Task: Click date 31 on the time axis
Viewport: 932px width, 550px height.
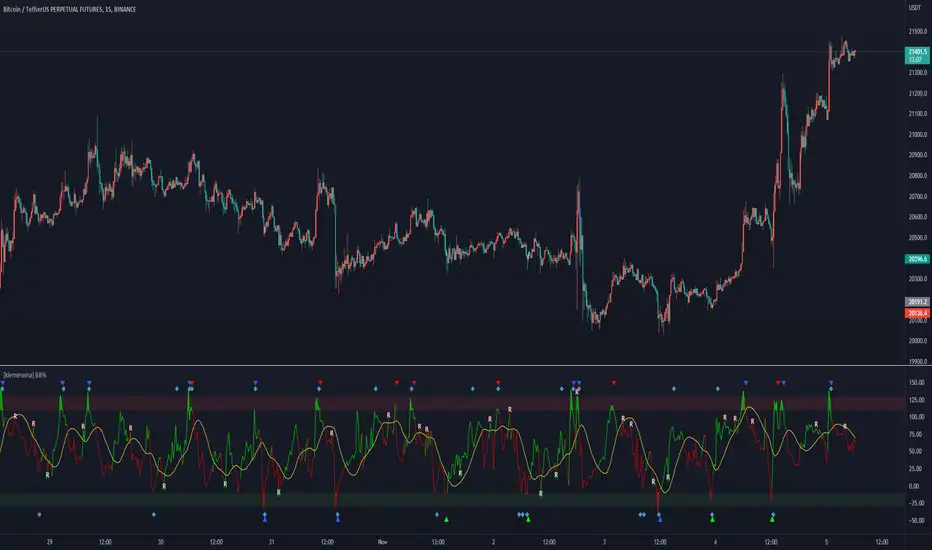Action: click(271, 541)
